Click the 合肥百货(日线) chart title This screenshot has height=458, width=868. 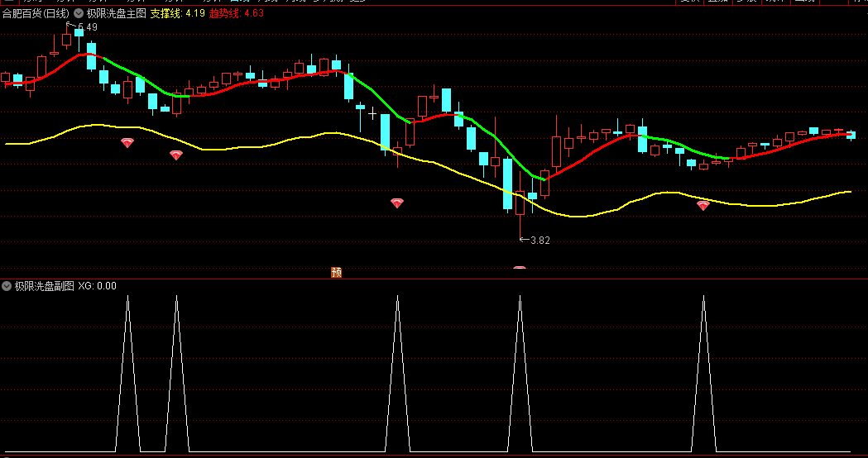click(x=36, y=13)
